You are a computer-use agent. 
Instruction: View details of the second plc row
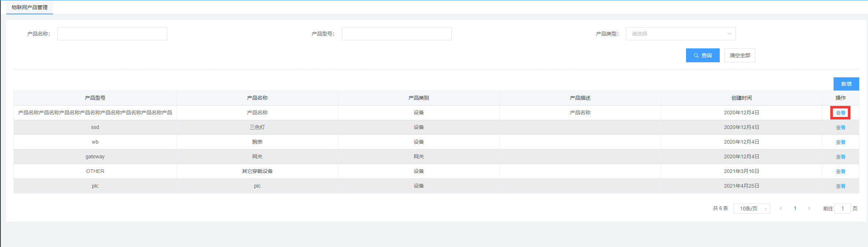click(841, 186)
